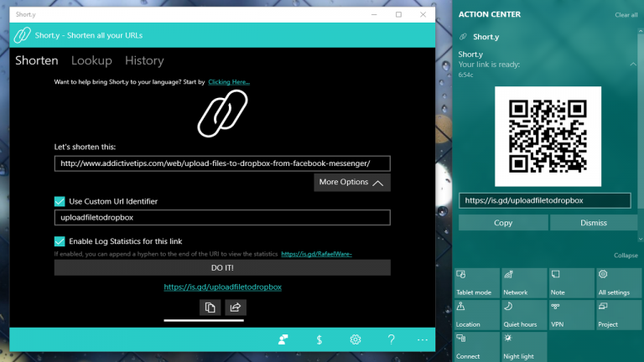Dismiss the Short.y notification
The image size is (644, 362).
(594, 222)
